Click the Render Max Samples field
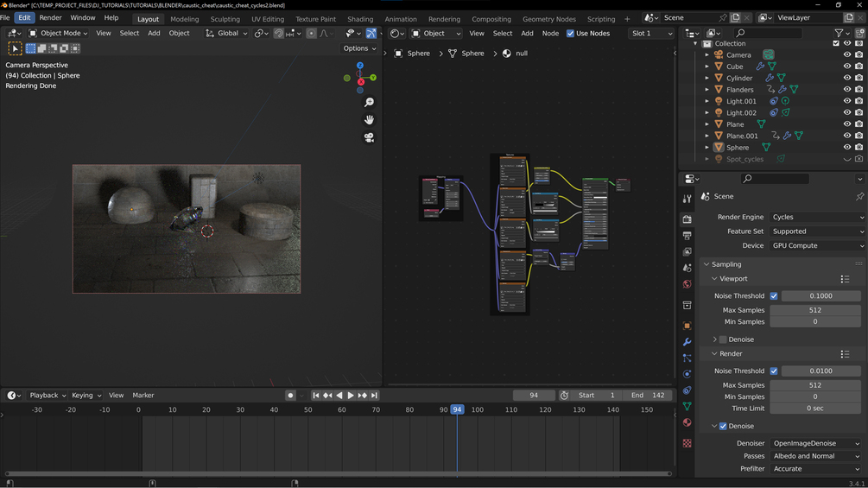 point(814,385)
